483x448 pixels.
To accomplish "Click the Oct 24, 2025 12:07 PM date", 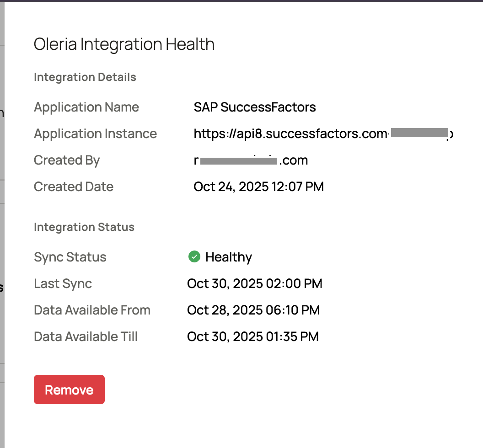I will (258, 187).
